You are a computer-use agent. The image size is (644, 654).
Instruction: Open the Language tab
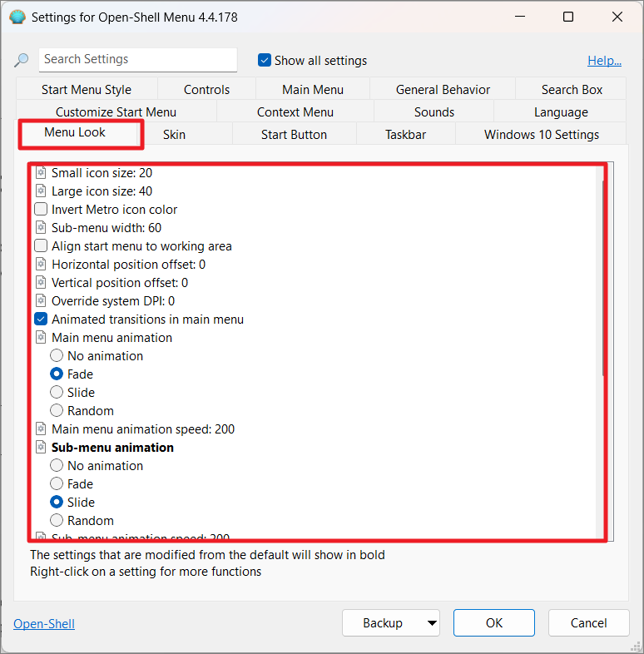click(561, 111)
